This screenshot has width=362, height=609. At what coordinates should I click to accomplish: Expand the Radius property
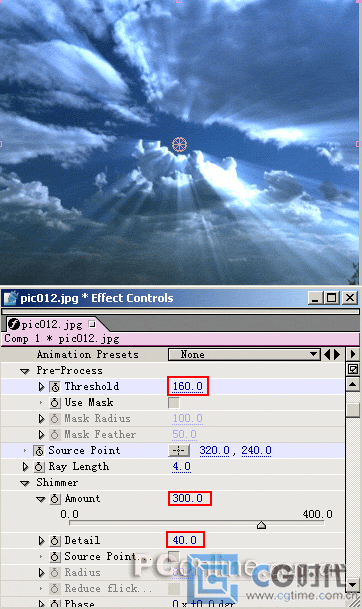41,572
